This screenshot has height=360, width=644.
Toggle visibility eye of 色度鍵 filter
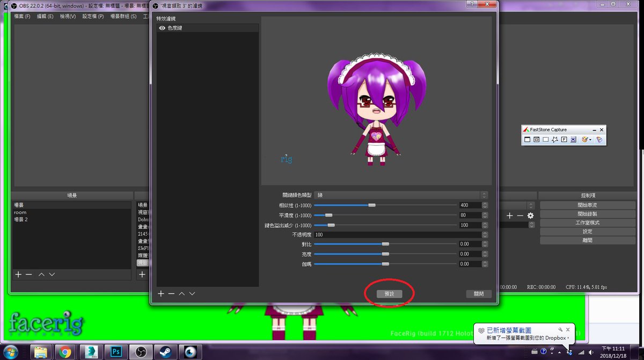(x=162, y=28)
